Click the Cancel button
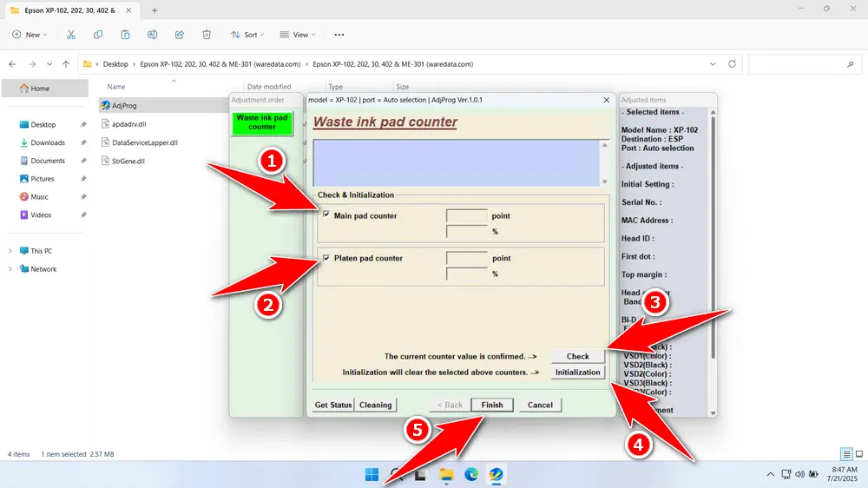 [x=540, y=405]
